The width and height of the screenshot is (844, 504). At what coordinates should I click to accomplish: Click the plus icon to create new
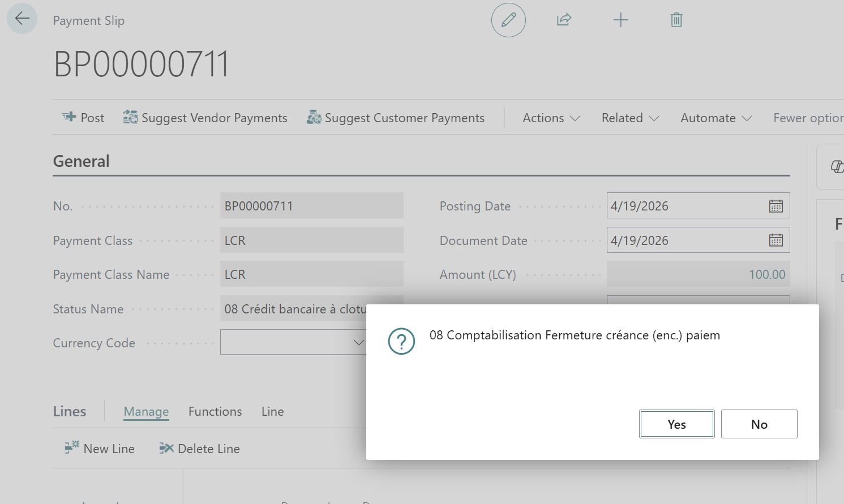point(620,20)
